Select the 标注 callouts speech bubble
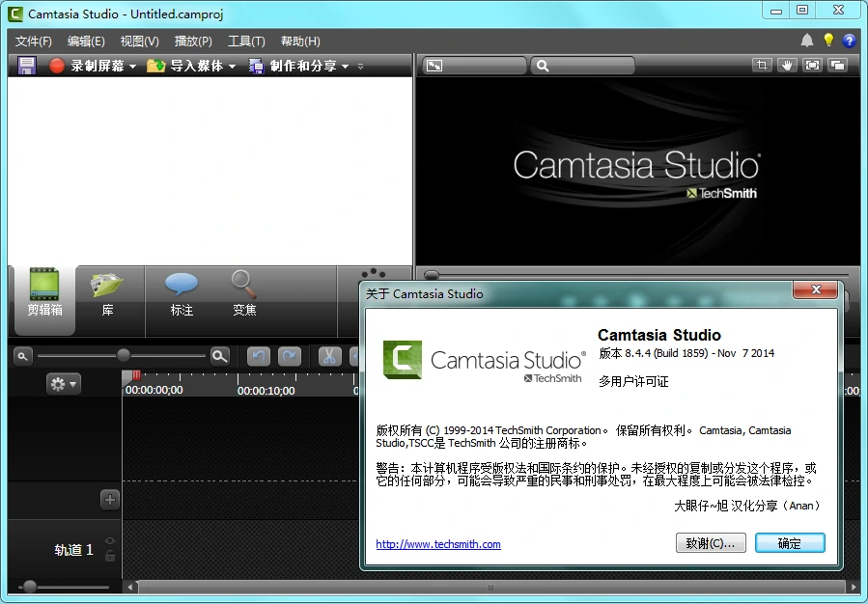 click(182, 293)
